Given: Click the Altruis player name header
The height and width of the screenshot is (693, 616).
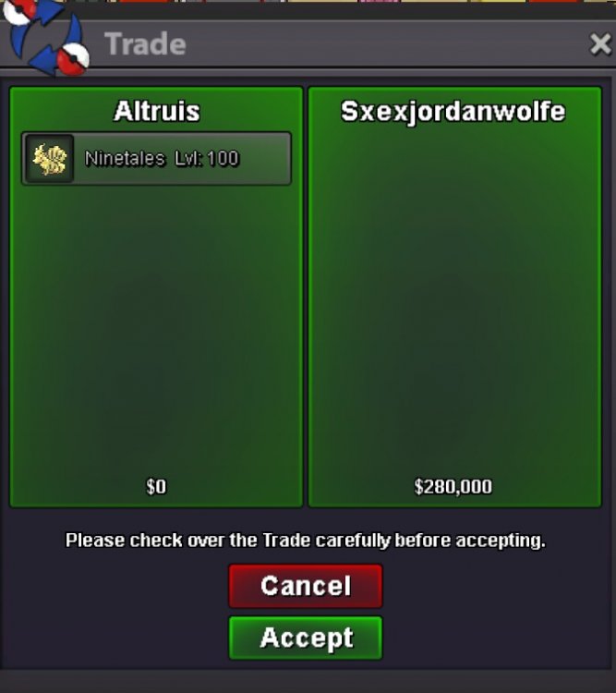Looking at the screenshot, I should coord(157,111).
